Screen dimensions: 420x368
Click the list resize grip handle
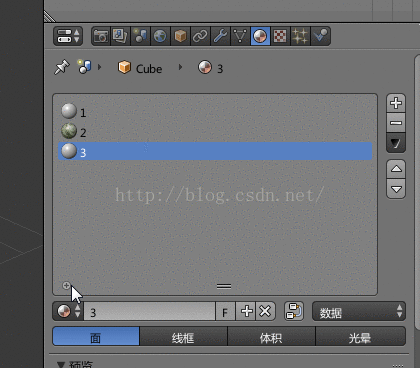click(224, 286)
